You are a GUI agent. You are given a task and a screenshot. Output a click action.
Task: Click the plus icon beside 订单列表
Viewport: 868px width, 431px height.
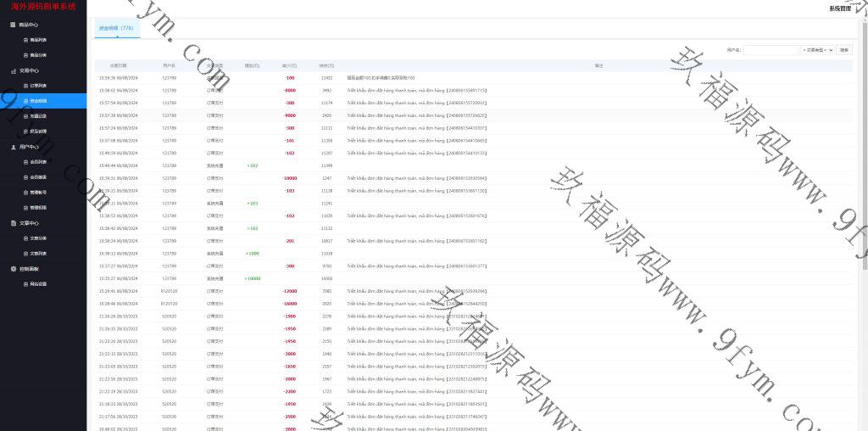[x=25, y=86]
